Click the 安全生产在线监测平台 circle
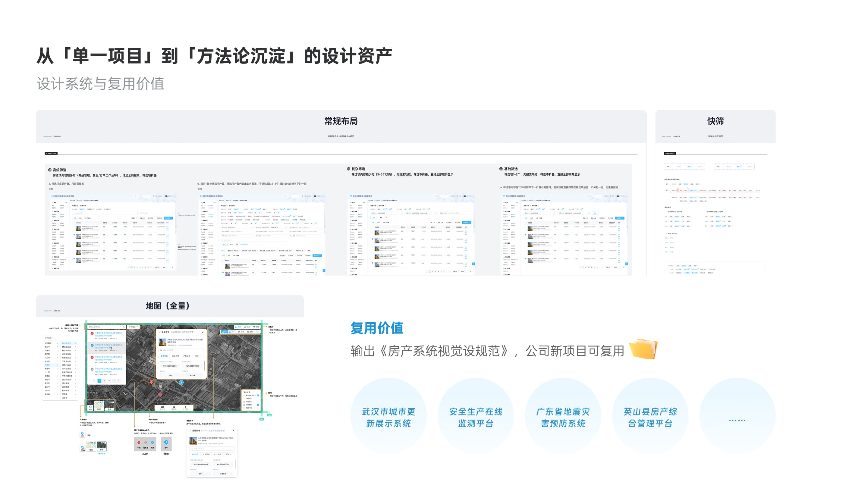The height and width of the screenshot is (488, 868). tap(476, 417)
